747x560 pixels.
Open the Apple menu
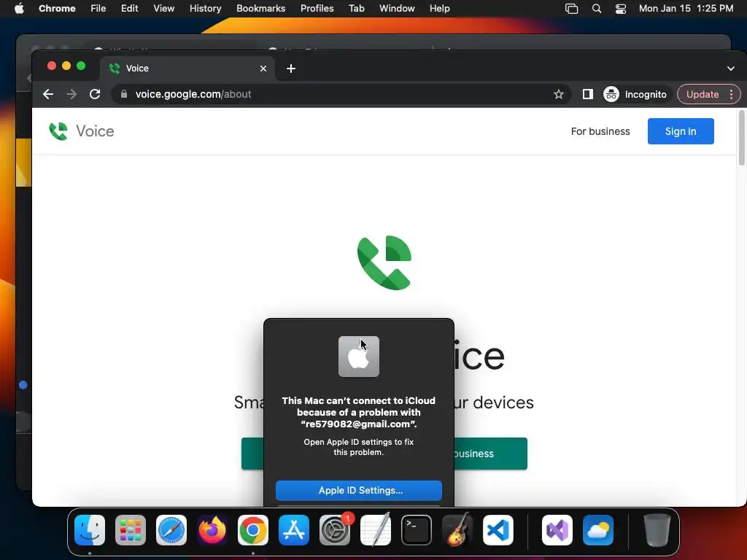coord(19,9)
